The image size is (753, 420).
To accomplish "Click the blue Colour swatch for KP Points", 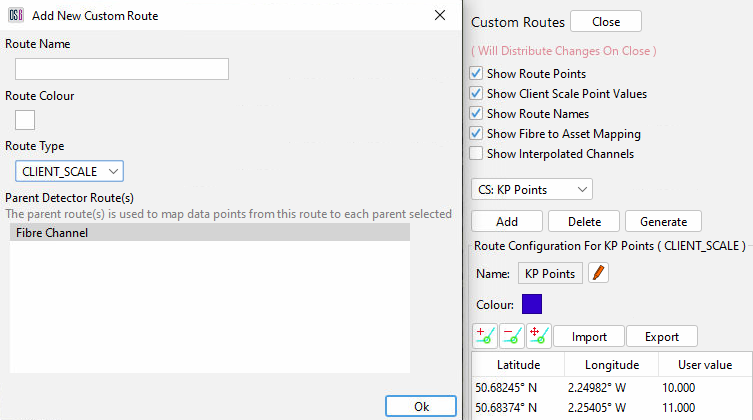I will (532, 304).
